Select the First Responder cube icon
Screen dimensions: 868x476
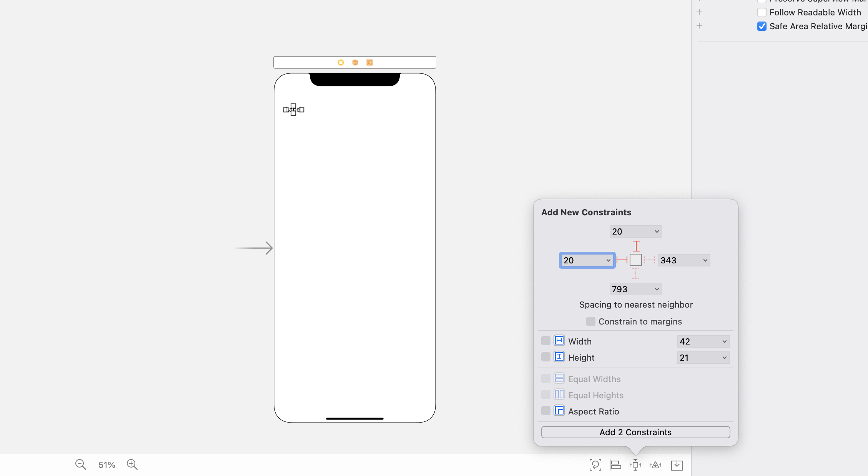pyautogui.click(x=355, y=62)
